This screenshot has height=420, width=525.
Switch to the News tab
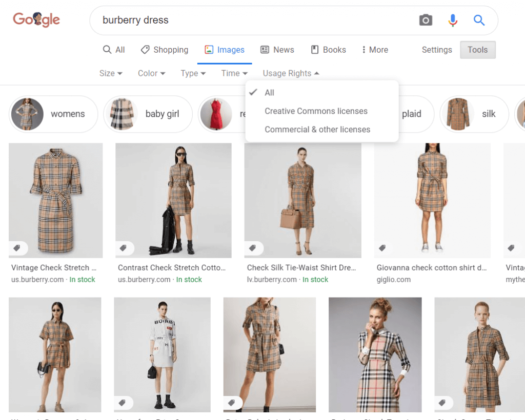pos(277,50)
